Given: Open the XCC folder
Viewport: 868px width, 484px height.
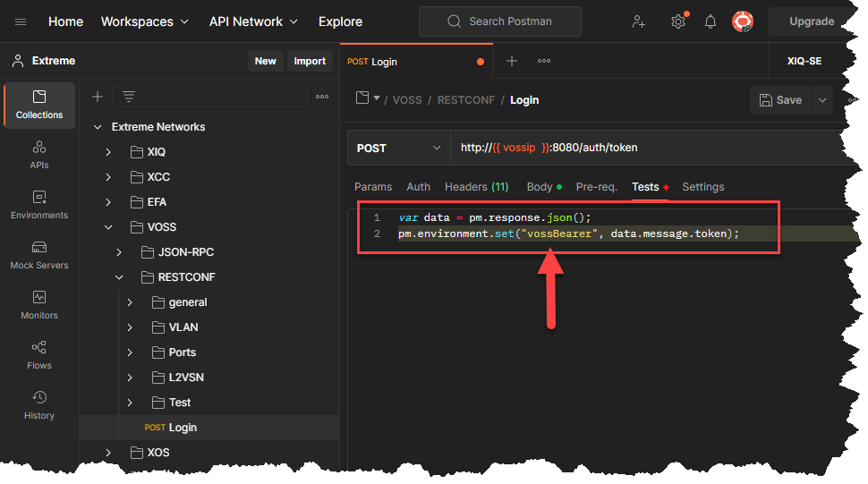Looking at the screenshot, I should pos(158,177).
